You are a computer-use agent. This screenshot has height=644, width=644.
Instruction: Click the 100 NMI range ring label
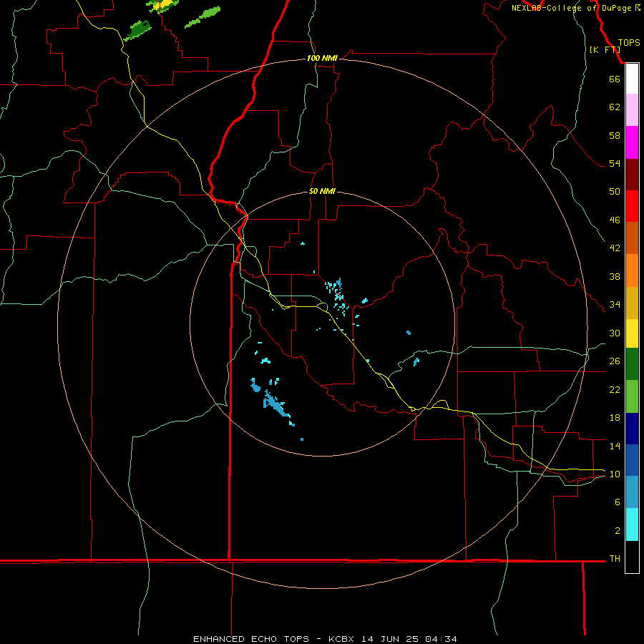pos(322,58)
